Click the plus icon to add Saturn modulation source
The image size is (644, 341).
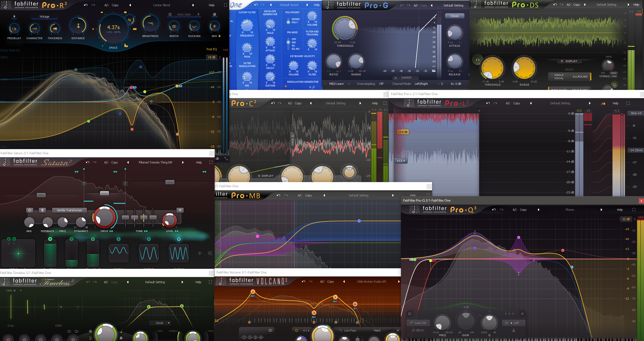[200, 253]
